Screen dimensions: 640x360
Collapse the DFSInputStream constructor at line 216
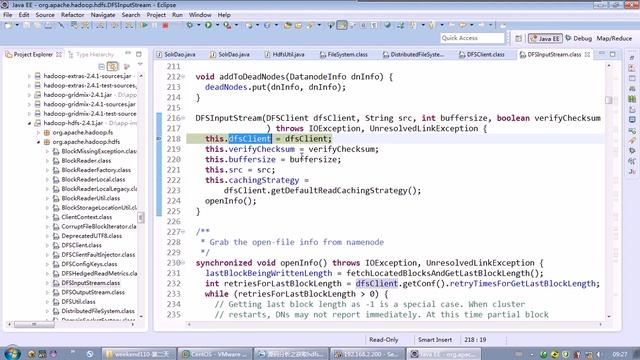183,118
